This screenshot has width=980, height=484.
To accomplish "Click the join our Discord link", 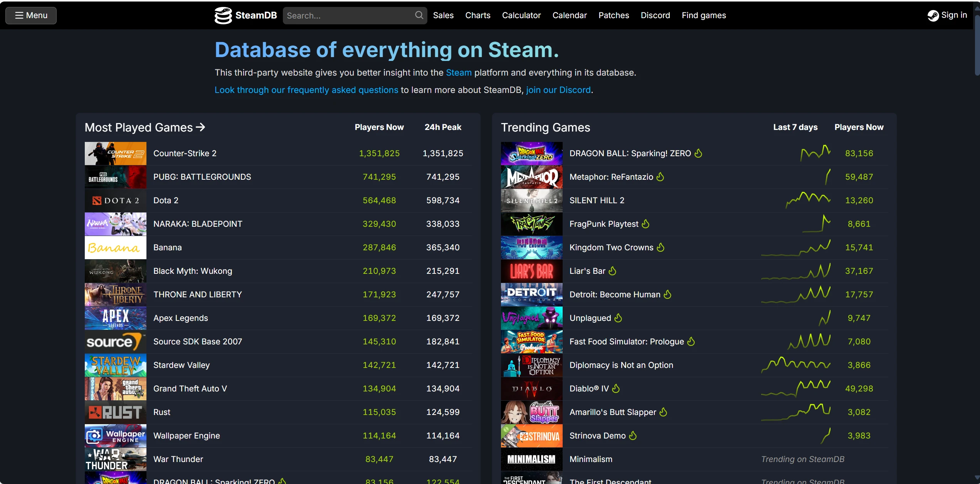I will pyautogui.click(x=558, y=90).
